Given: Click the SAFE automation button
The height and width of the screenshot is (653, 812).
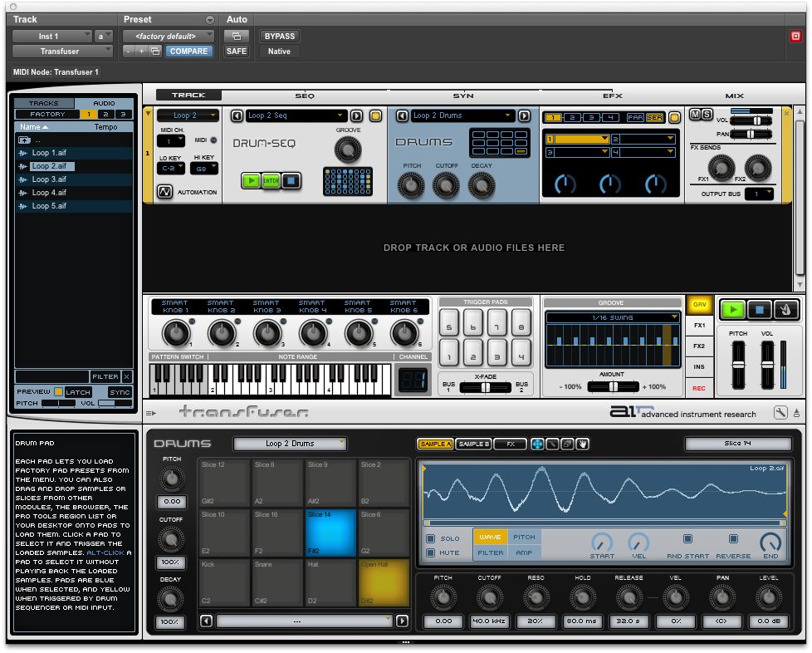Looking at the screenshot, I should (236, 51).
